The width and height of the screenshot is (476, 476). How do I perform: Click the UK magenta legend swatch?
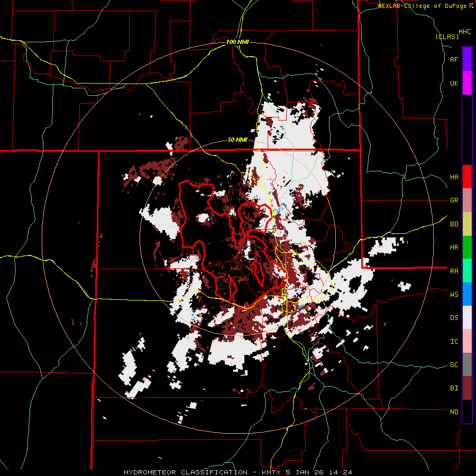pos(467,83)
